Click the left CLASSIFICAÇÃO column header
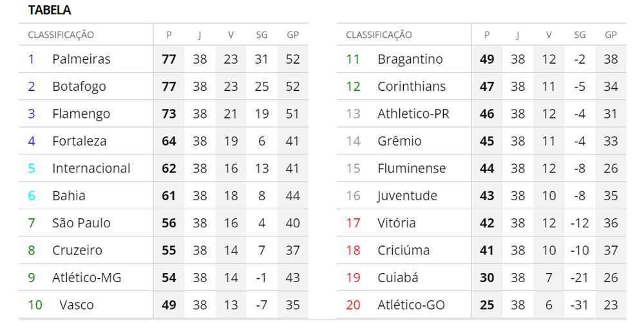Viewport: 644px width, 322px height. 61,35
